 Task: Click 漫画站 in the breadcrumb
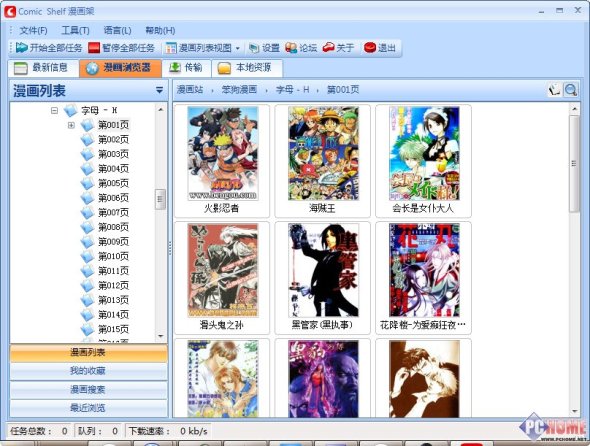click(190, 90)
